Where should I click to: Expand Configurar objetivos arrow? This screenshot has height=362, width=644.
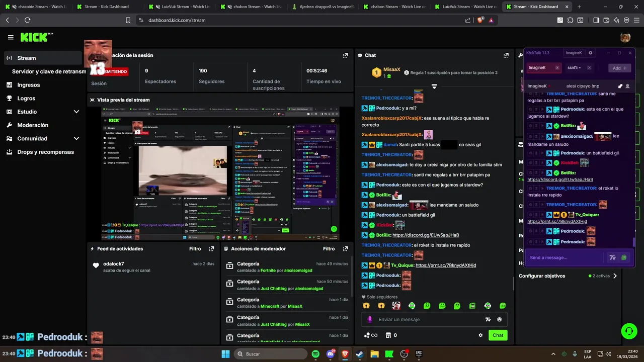(x=615, y=276)
